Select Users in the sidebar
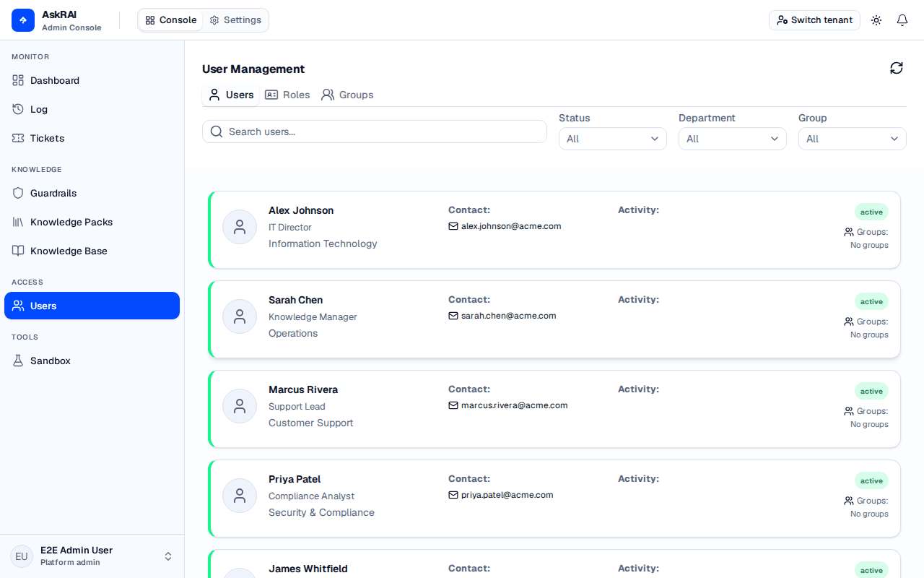Viewport: 924px width, 578px height. point(92,306)
